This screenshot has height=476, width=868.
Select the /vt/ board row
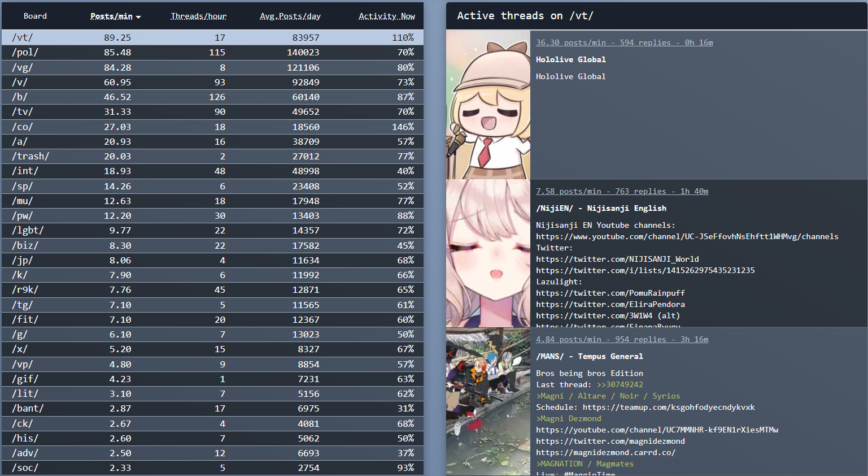pyautogui.click(x=212, y=37)
